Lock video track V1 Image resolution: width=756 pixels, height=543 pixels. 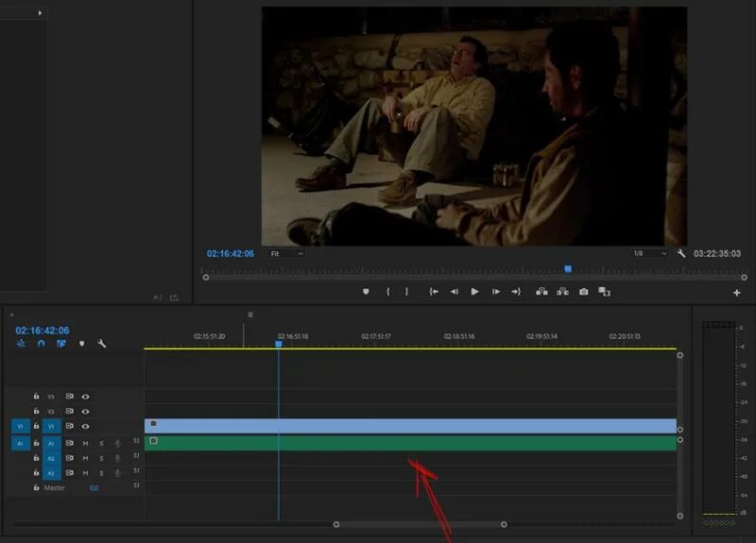click(x=36, y=426)
